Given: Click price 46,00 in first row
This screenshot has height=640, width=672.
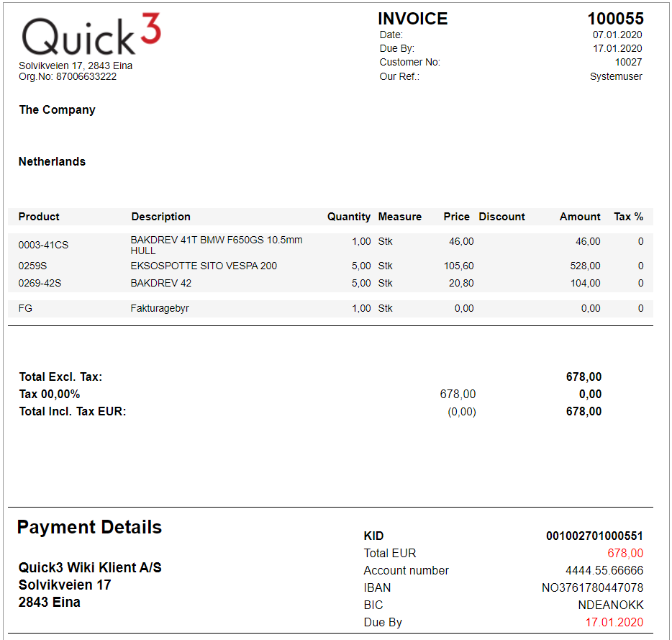Looking at the screenshot, I should click(x=461, y=241).
